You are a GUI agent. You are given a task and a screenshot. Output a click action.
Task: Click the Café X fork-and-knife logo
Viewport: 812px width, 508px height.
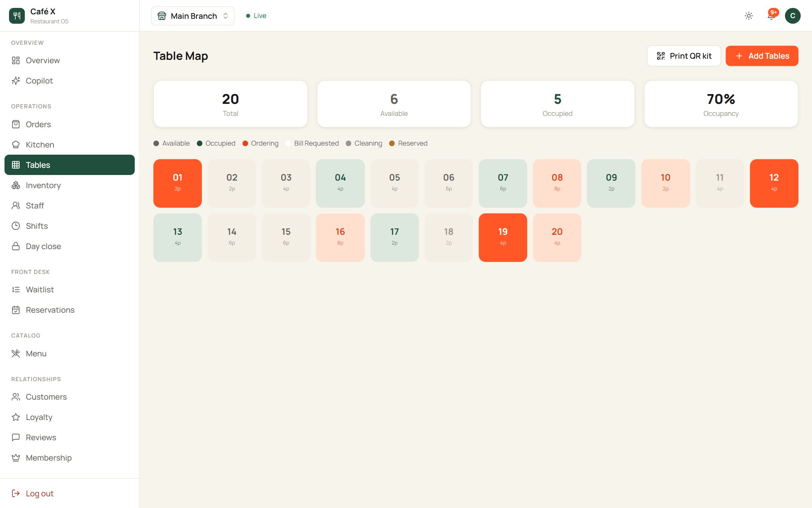(x=17, y=16)
